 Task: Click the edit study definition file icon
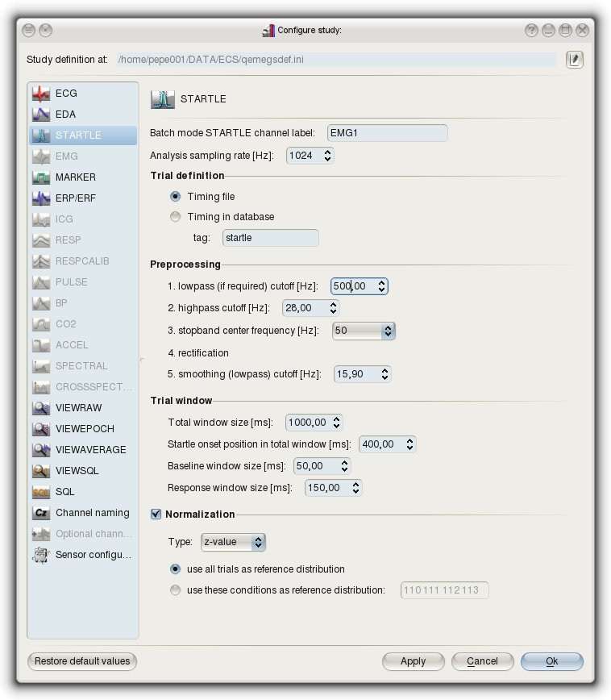(x=574, y=60)
